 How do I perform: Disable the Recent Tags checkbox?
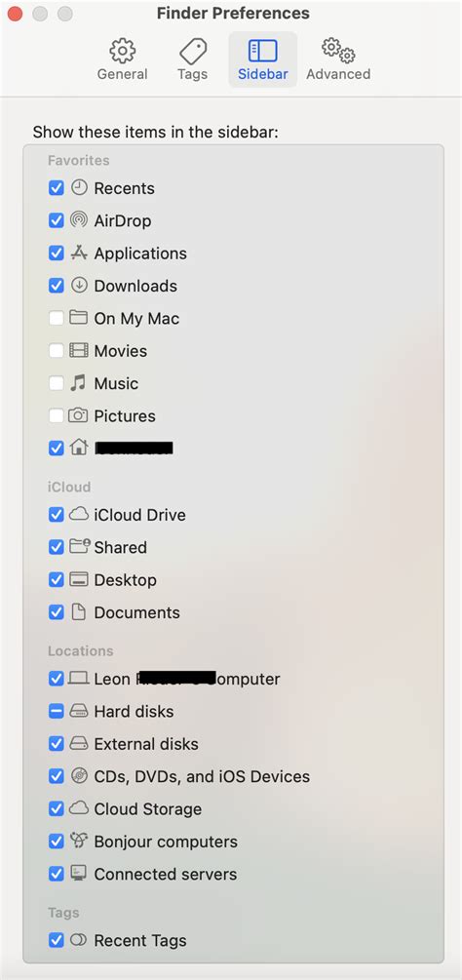(57, 939)
